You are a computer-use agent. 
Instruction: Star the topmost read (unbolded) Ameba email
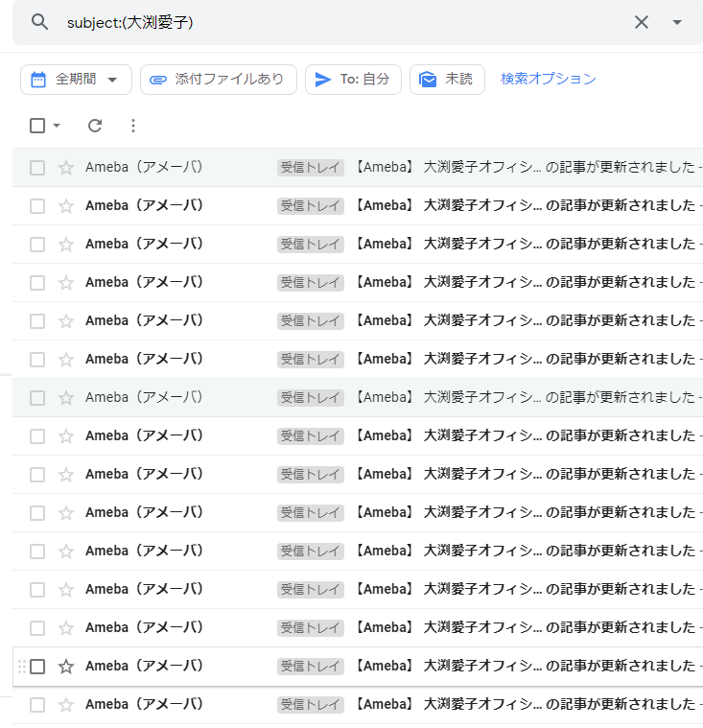pos(66,168)
